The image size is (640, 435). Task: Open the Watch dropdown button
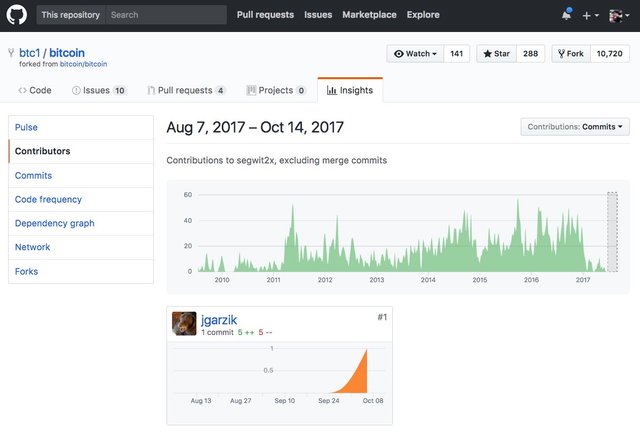coord(415,53)
